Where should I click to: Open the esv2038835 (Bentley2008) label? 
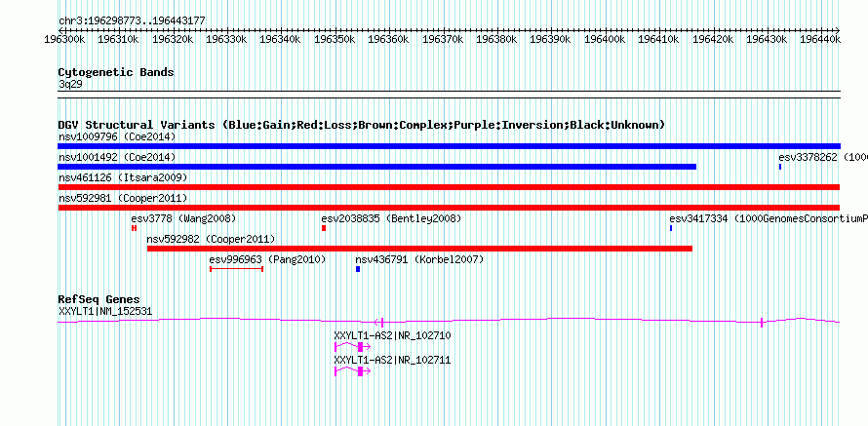click(391, 218)
